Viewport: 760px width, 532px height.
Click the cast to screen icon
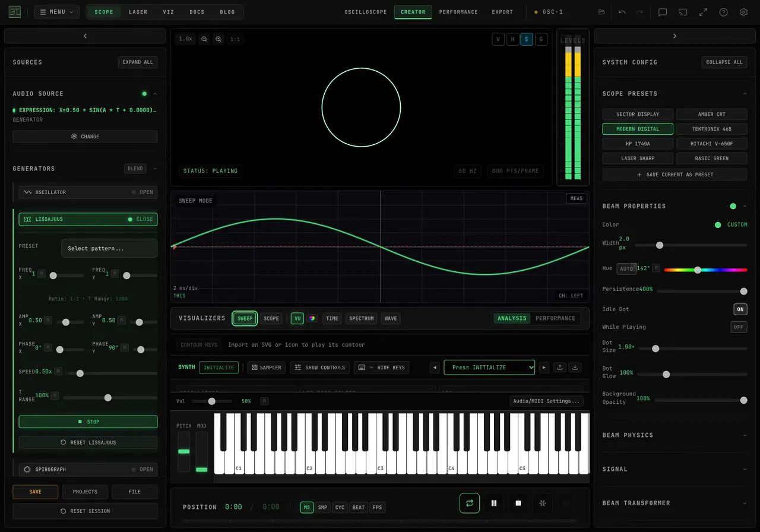pos(683,12)
